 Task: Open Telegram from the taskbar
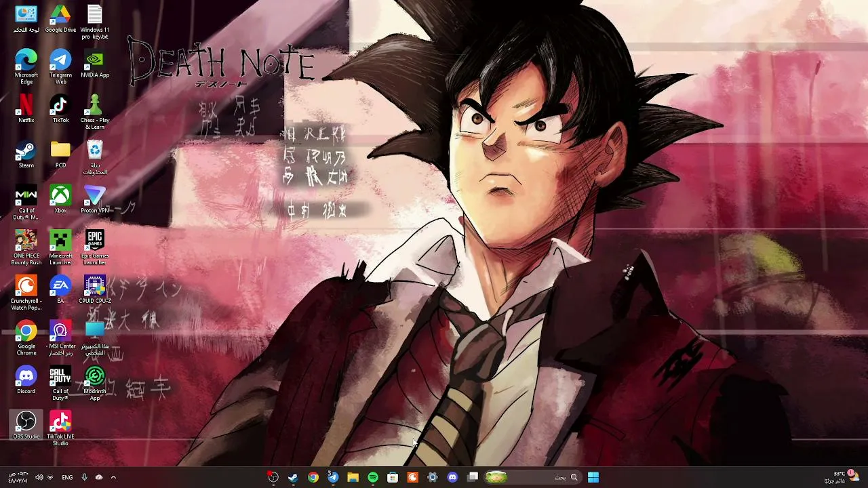coord(333,477)
